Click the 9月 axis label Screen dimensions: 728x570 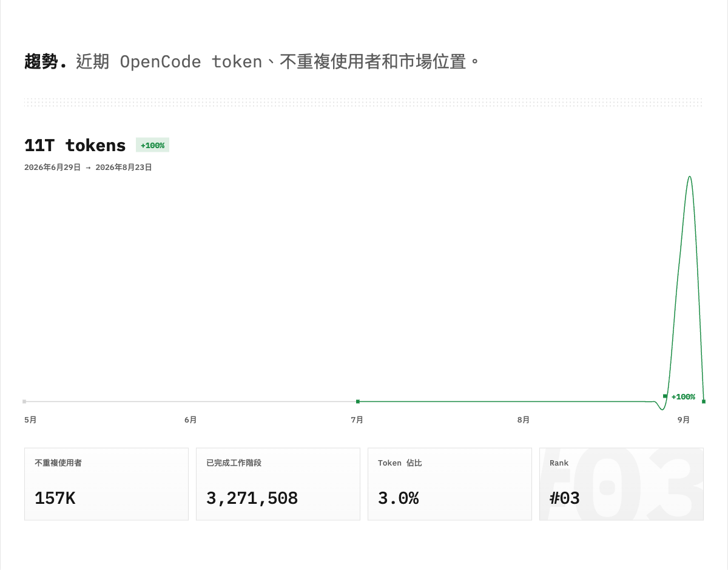point(684,419)
